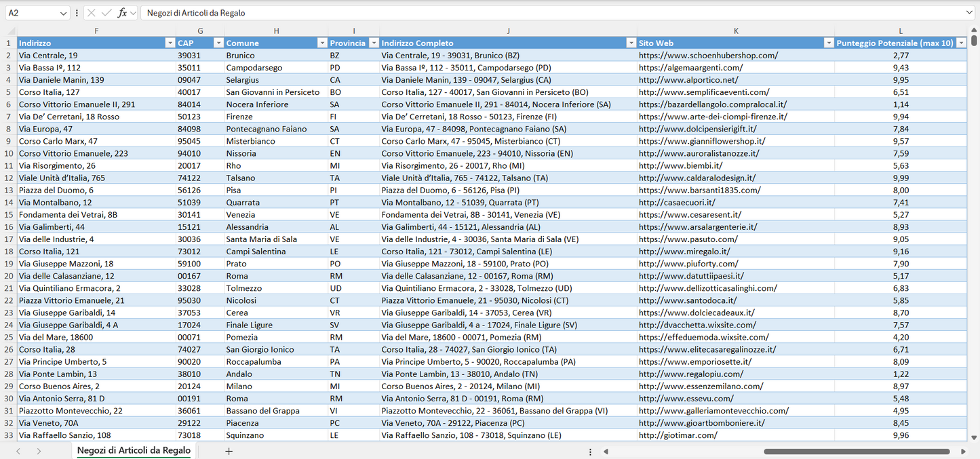
Task: Open the schoenhubershop.com link
Action: 708,56
